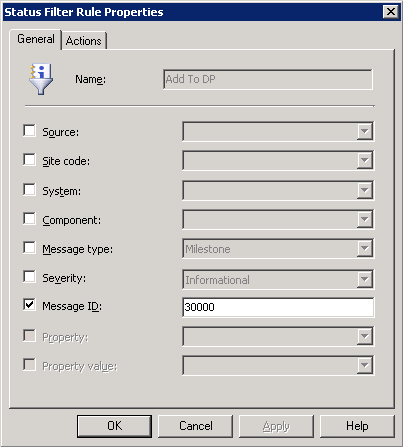Open the Source dropdown arrow
Screen dimensions: 403x447
tap(365, 131)
